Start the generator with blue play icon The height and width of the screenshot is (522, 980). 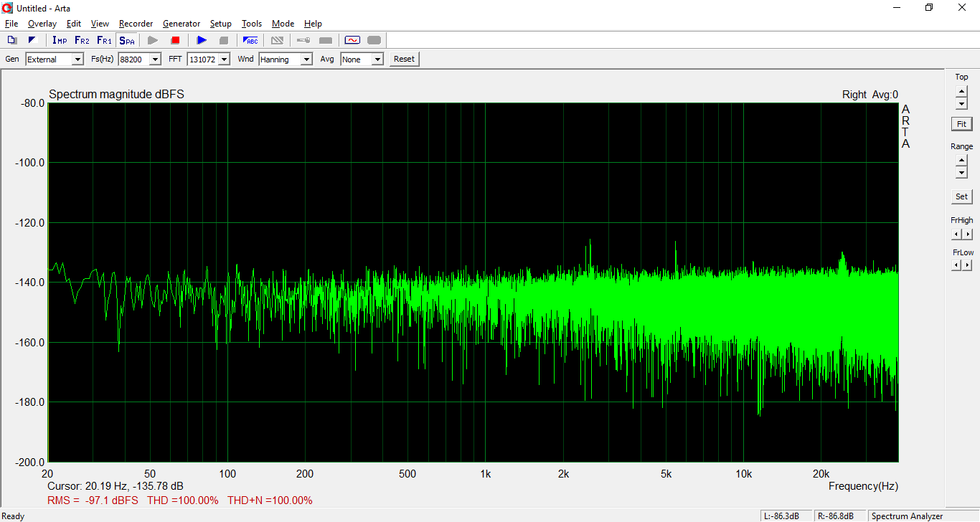coord(202,40)
